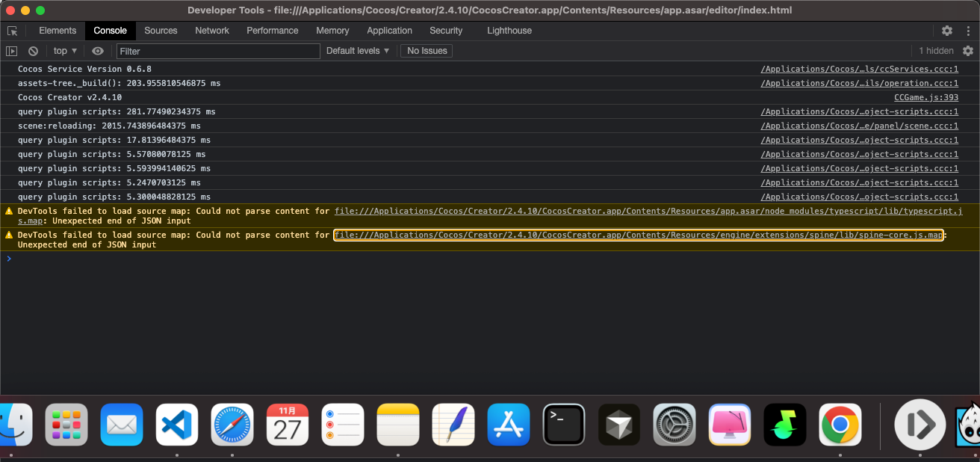Open the CCGame.js:393 source link
This screenshot has width=980, height=462.
[926, 97]
